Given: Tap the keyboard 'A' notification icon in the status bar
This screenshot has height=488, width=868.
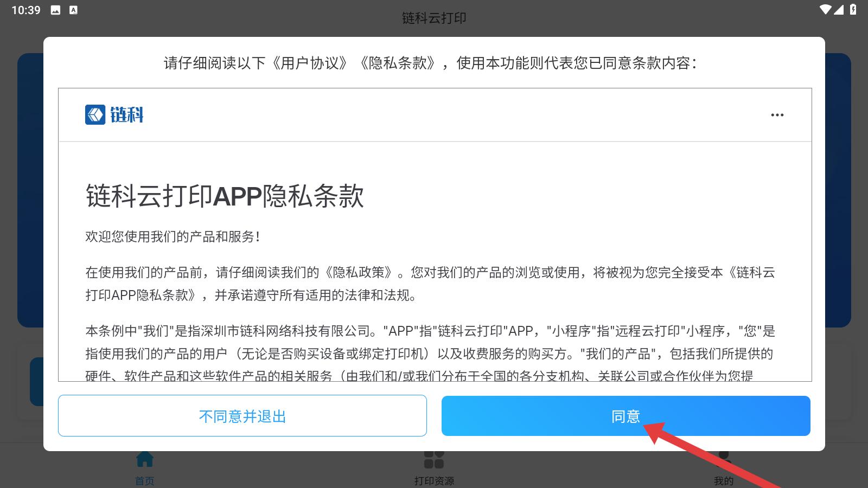Looking at the screenshot, I should 74,10.
